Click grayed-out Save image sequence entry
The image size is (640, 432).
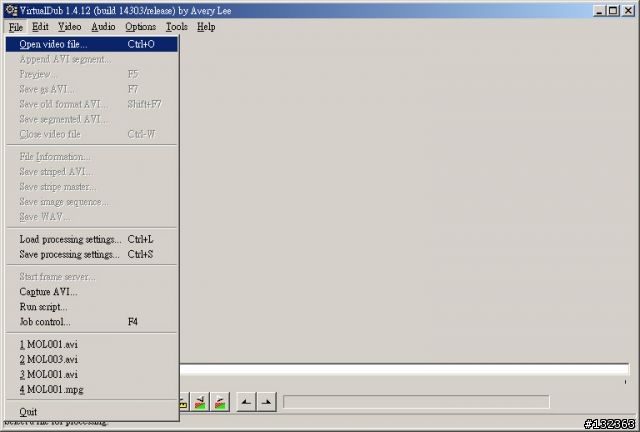(92, 202)
